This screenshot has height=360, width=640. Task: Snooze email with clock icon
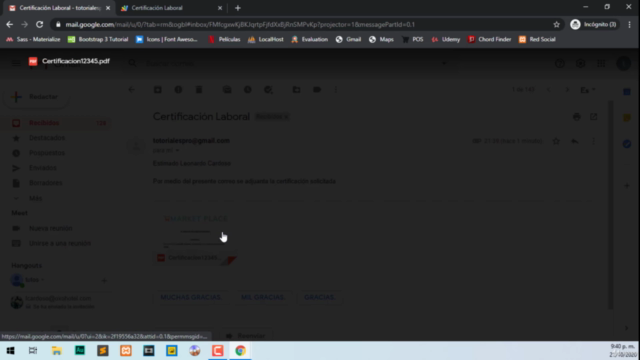(248, 90)
